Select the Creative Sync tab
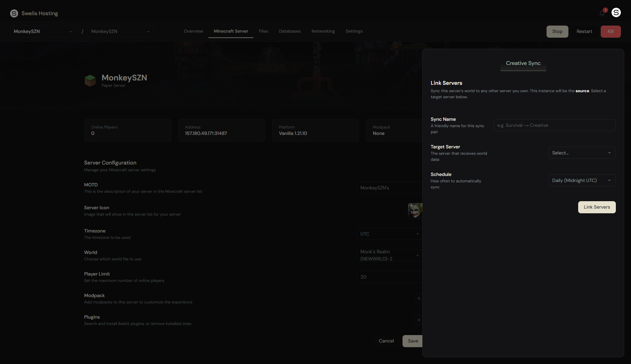 coord(523,63)
